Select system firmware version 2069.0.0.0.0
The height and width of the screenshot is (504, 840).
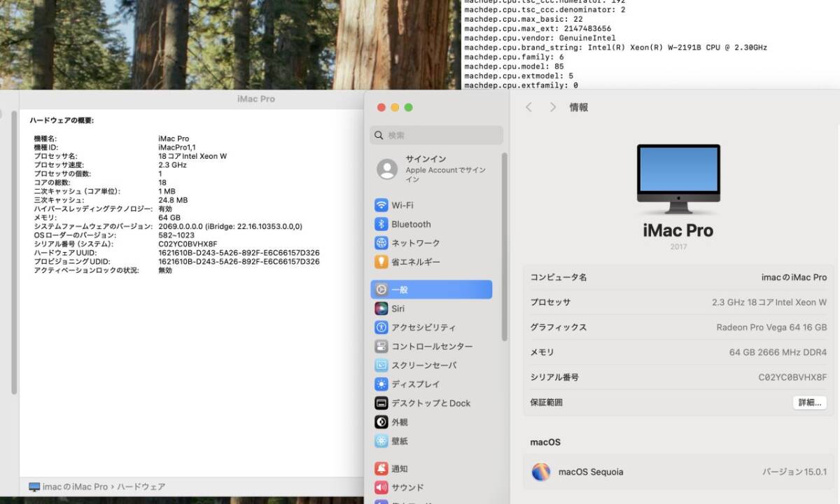click(x=230, y=226)
